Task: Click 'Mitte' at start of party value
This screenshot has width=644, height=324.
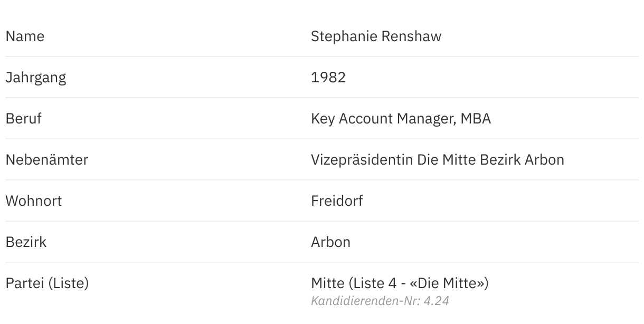Action: coord(327,283)
